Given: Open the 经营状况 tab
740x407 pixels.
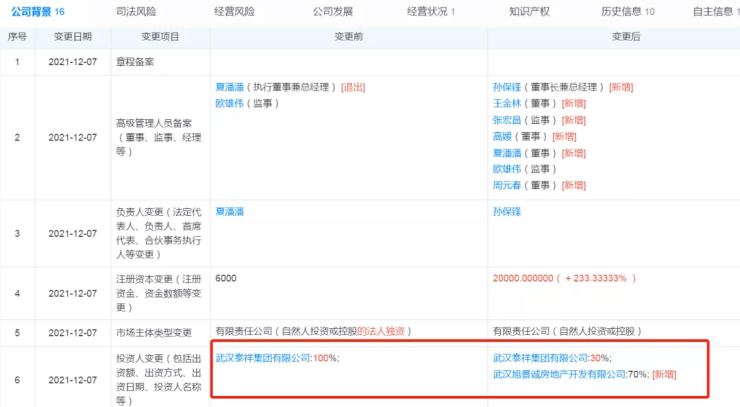Looking at the screenshot, I should (430, 11).
